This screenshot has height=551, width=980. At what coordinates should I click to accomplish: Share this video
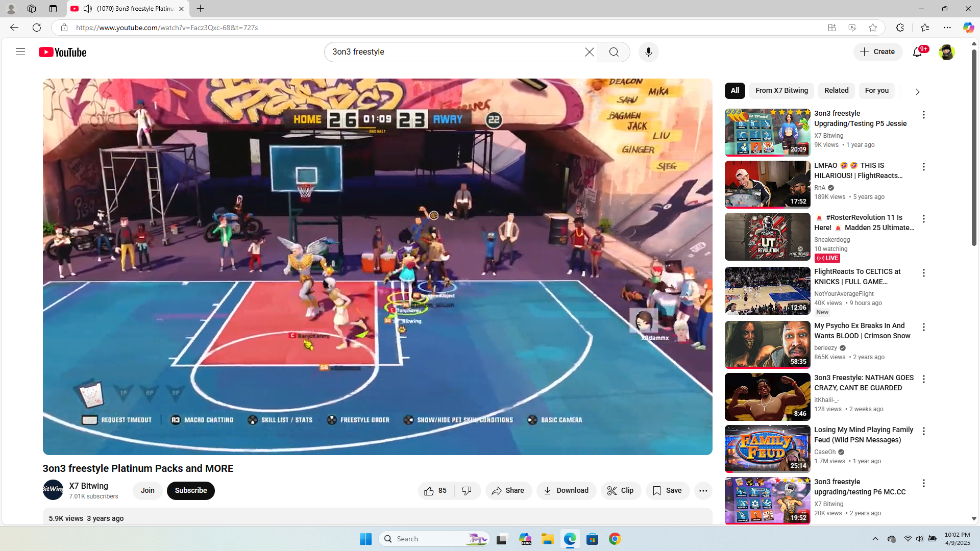508,491
